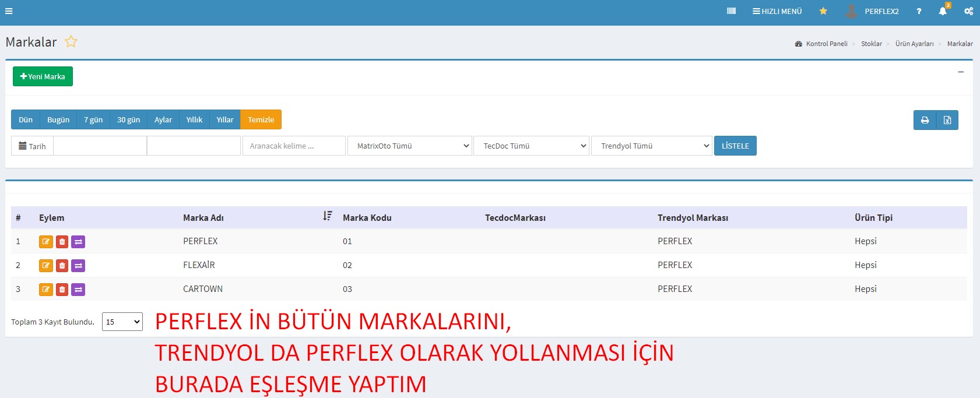Click the purple transfer icon for CARTOWN
The width and height of the screenshot is (980, 398).
coord(78,290)
